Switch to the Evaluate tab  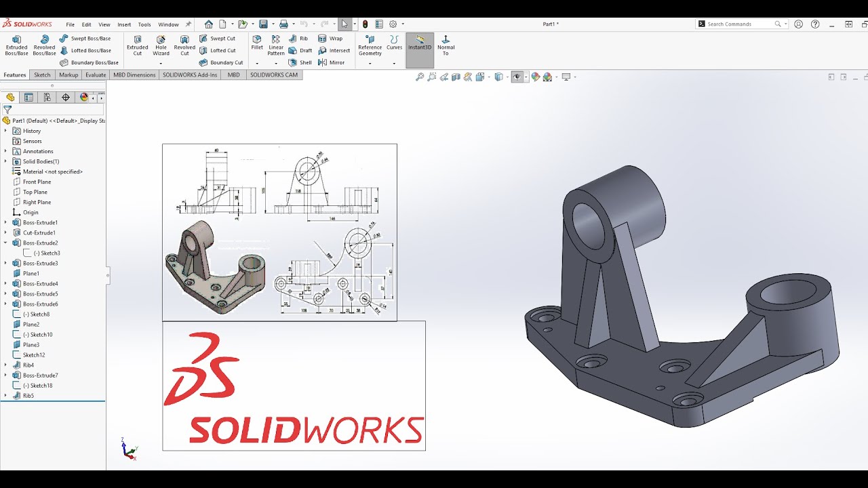96,75
